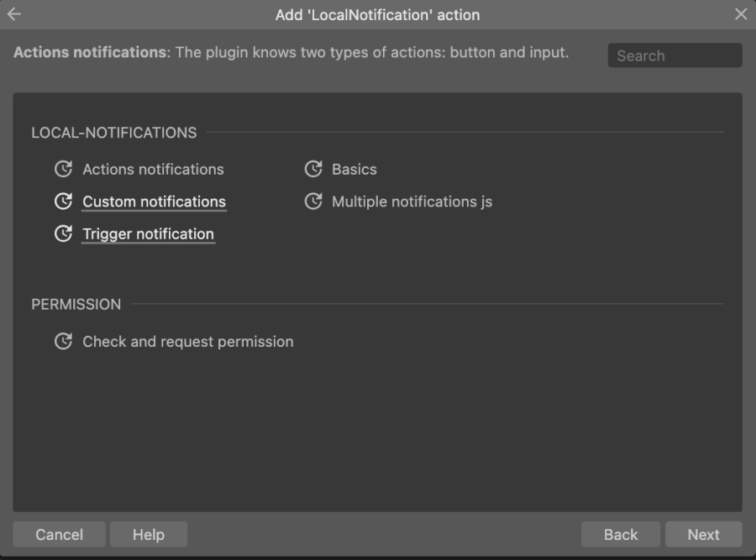The height and width of the screenshot is (560, 756).
Task: Choose the Actions notifications entry
Action: pyautogui.click(x=153, y=169)
